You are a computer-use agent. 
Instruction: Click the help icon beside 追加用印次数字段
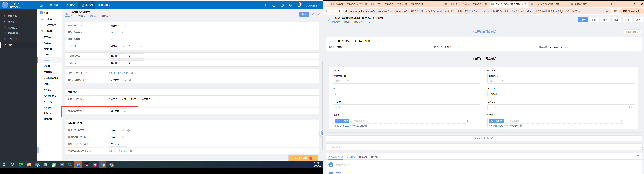click(x=128, y=130)
